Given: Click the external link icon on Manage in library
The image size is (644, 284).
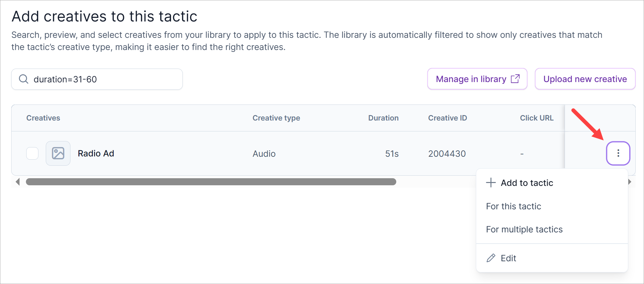Looking at the screenshot, I should (x=515, y=79).
